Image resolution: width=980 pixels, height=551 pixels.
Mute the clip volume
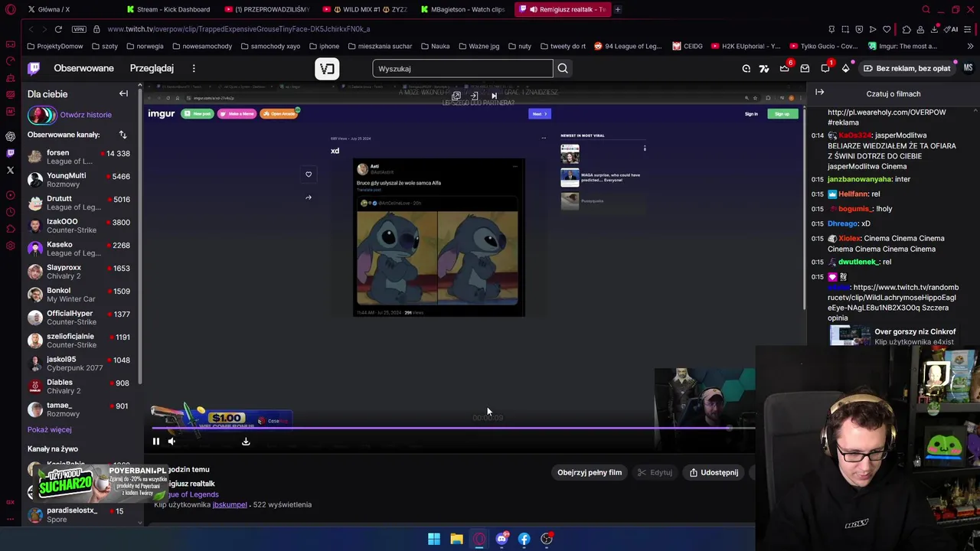pyautogui.click(x=171, y=441)
